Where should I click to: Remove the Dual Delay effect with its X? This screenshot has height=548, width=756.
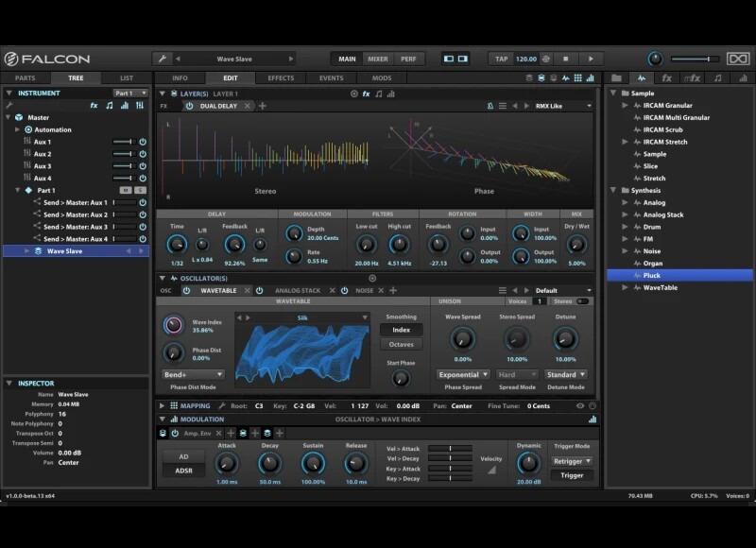pos(248,106)
